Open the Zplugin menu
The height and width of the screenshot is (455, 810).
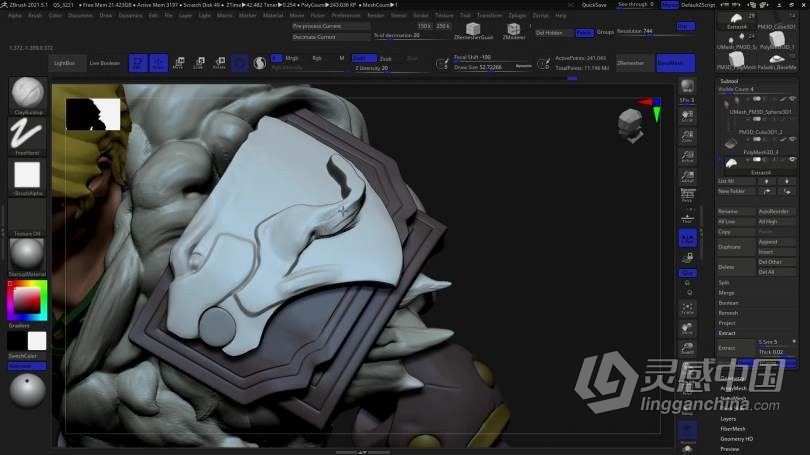517,15
